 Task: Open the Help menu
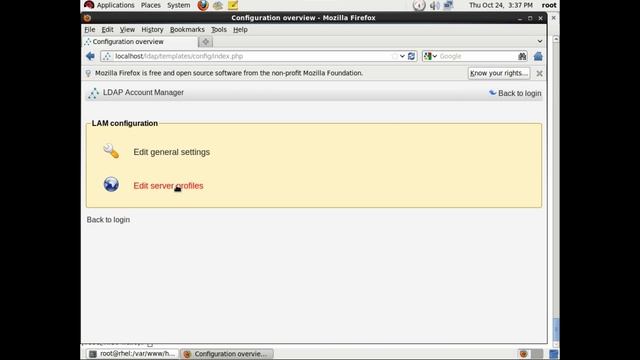(x=240, y=29)
